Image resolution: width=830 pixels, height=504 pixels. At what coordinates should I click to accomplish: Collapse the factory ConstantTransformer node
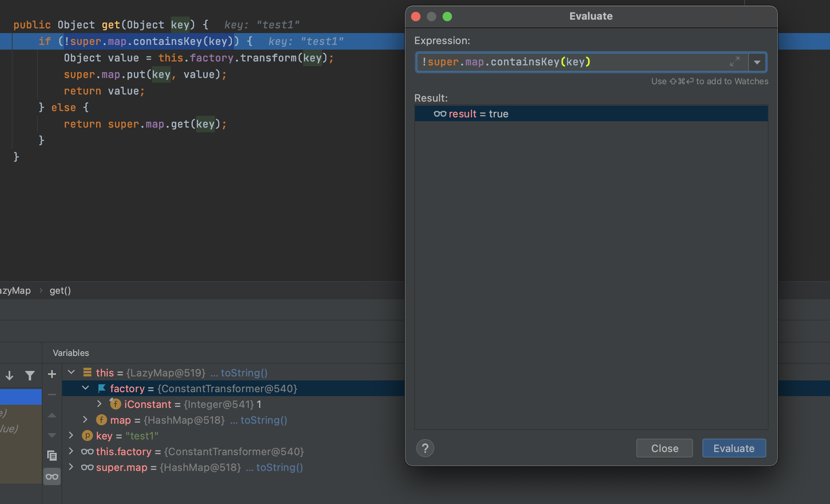point(85,388)
